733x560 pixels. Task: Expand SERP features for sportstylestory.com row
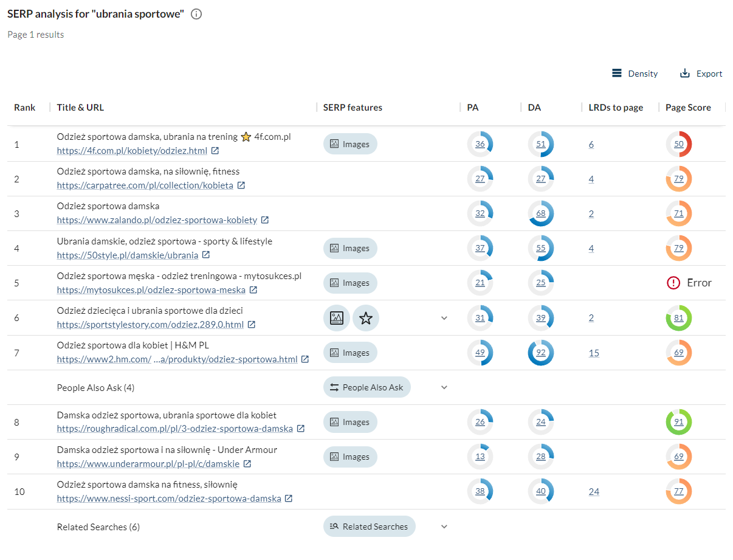point(444,318)
